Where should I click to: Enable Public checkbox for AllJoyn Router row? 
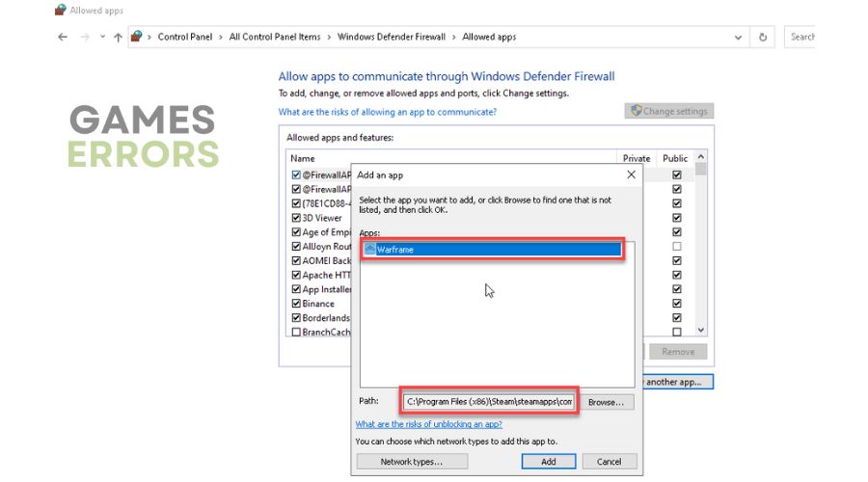tap(676, 246)
